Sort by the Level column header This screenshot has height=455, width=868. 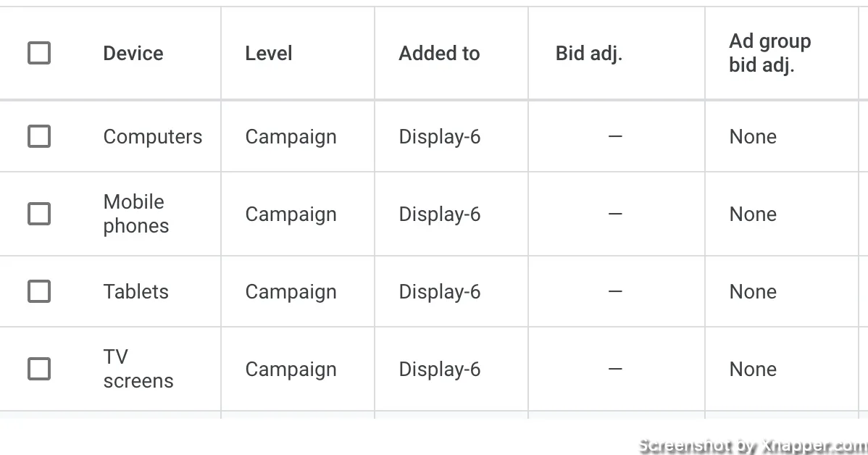pos(269,53)
